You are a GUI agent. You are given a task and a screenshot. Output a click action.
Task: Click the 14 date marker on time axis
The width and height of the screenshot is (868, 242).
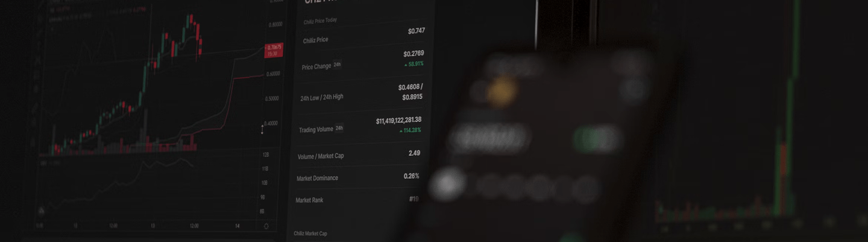coord(237,226)
